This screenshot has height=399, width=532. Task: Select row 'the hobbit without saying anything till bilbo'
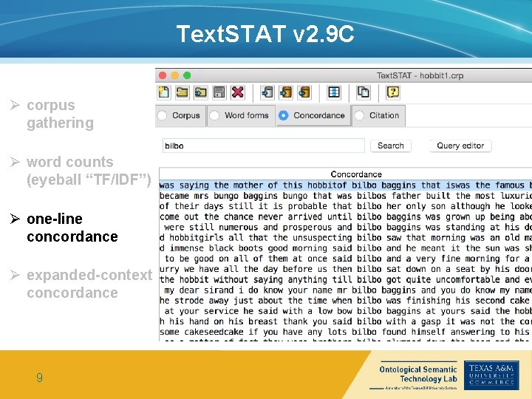coord(345,279)
